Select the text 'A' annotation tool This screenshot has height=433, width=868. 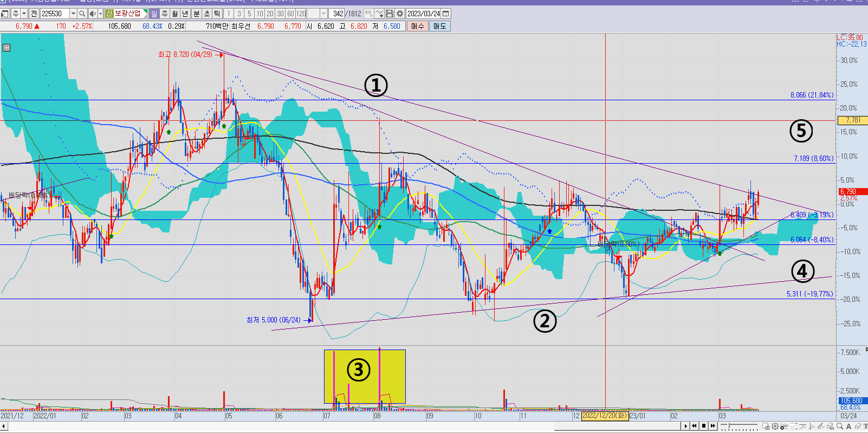pyautogui.click(x=848, y=426)
